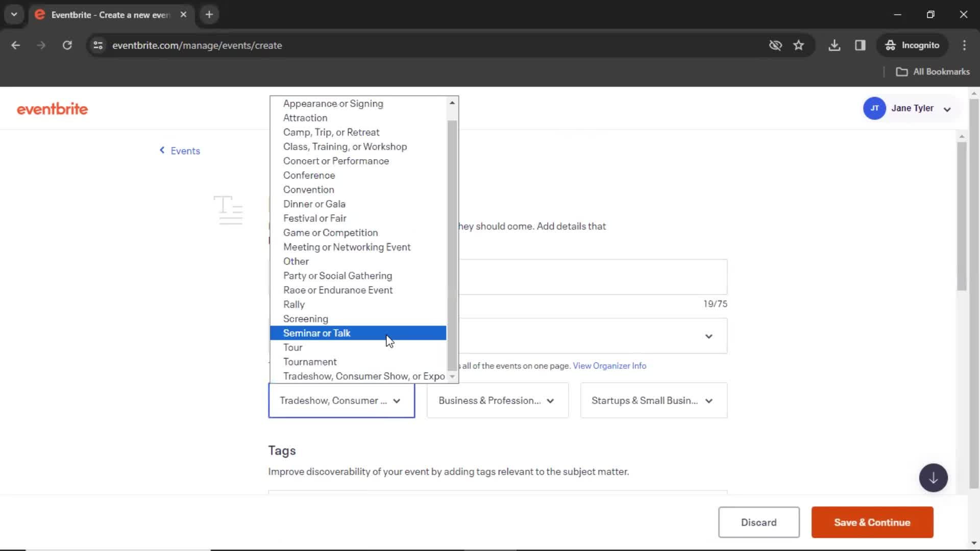The width and height of the screenshot is (980, 551).
Task: Select Party or Social Gathering
Action: pos(358,275)
